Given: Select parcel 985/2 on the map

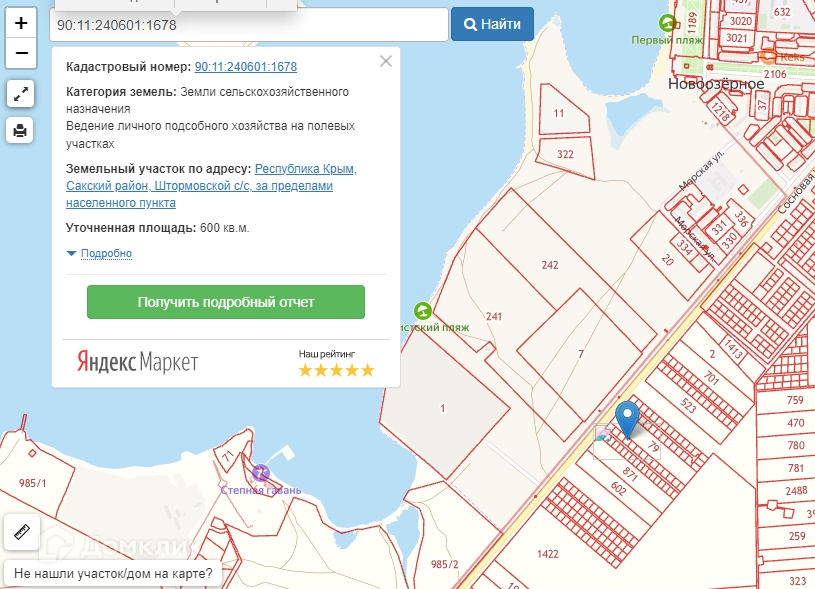Looking at the screenshot, I should (444, 564).
